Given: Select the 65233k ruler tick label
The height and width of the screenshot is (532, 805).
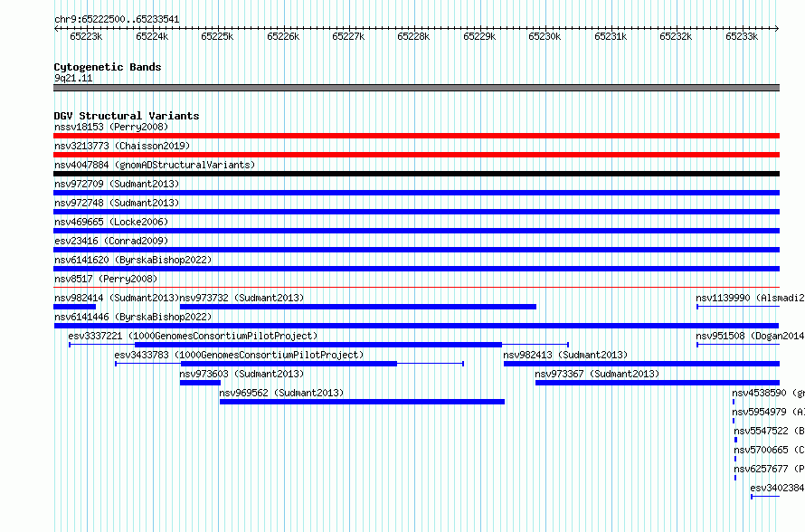Looking at the screenshot, I should point(742,36).
